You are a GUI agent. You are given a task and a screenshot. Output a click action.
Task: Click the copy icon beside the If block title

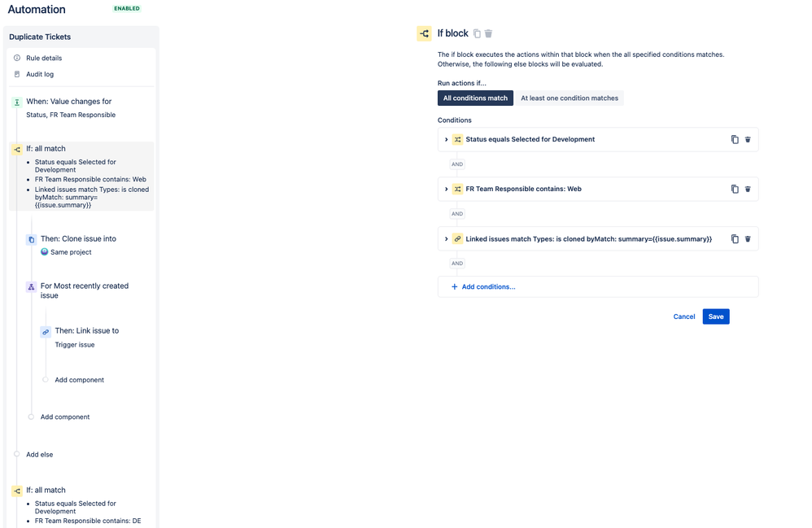tap(476, 33)
